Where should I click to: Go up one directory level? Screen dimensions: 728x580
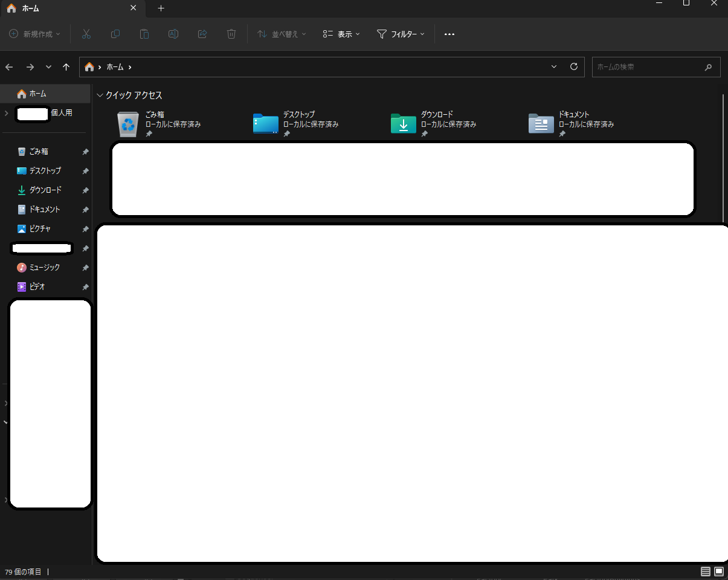(x=66, y=67)
